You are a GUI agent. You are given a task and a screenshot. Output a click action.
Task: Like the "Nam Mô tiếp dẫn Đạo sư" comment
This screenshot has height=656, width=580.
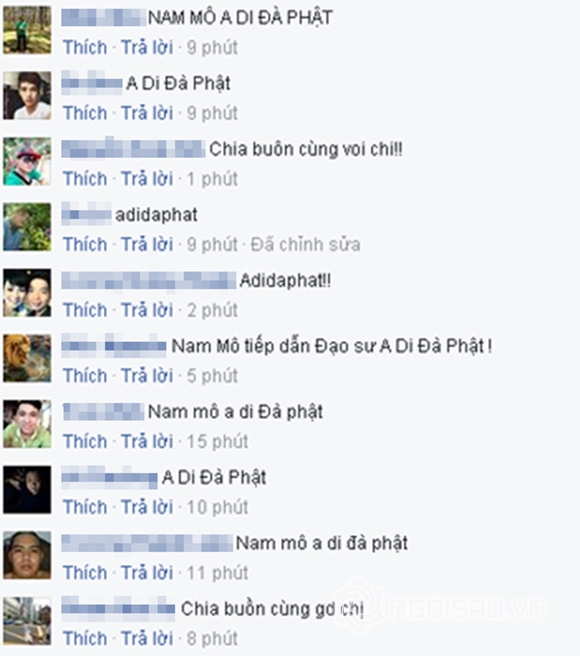point(85,376)
